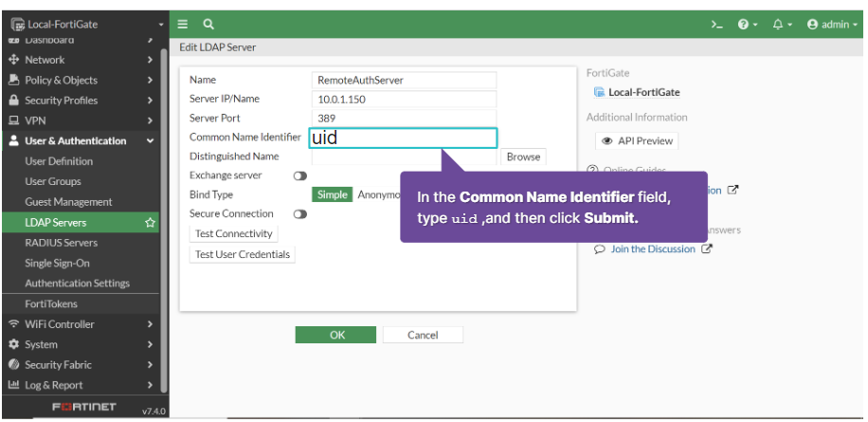Click the User & Authentication person icon
This screenshot has width=868, height=422.
click(14, 140)
